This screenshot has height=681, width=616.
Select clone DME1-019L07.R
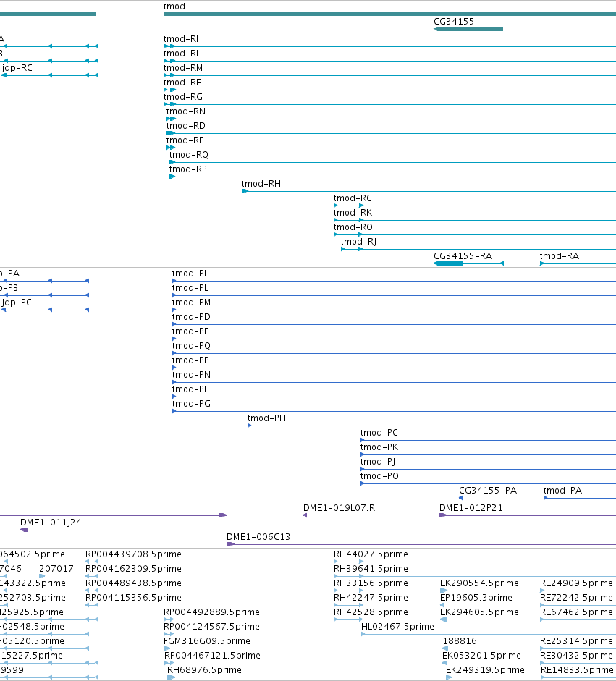coord(339,508)
